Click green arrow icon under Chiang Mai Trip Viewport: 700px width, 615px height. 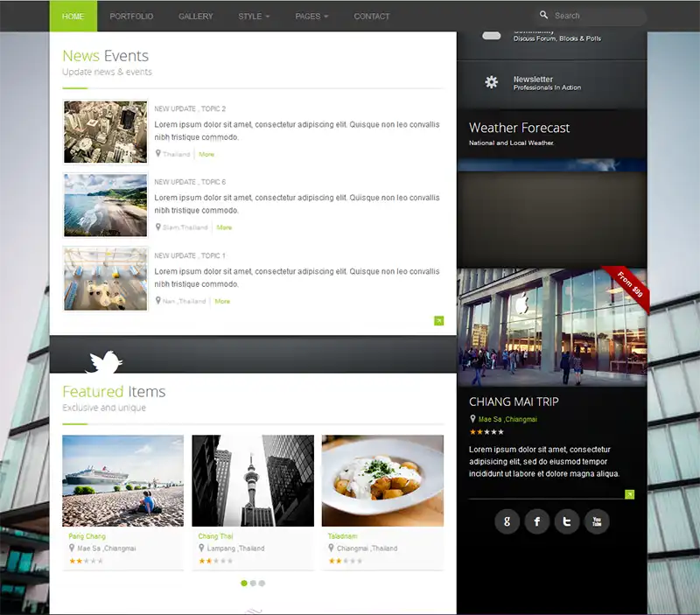point(629,494)
